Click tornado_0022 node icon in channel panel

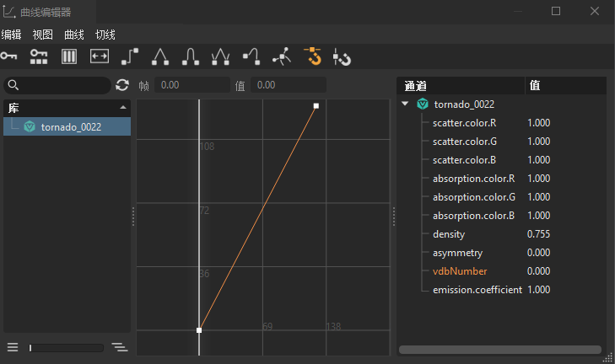point(423,104)
